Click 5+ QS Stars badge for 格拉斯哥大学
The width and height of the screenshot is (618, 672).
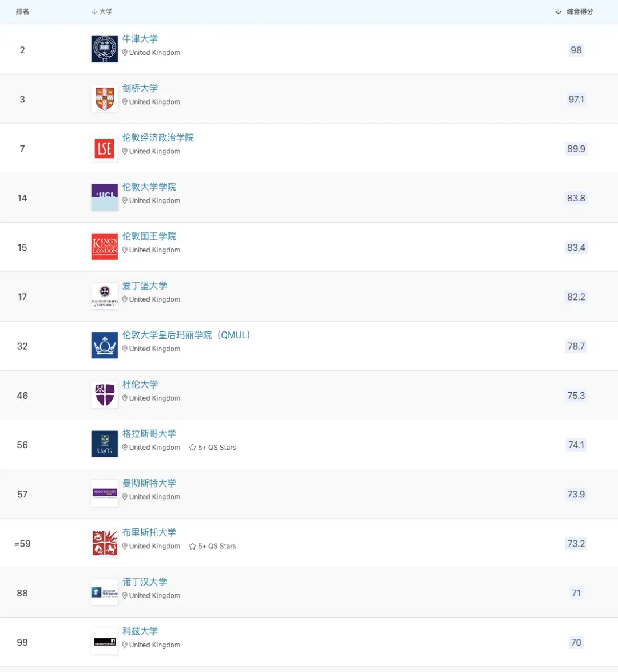coord(212,448)
